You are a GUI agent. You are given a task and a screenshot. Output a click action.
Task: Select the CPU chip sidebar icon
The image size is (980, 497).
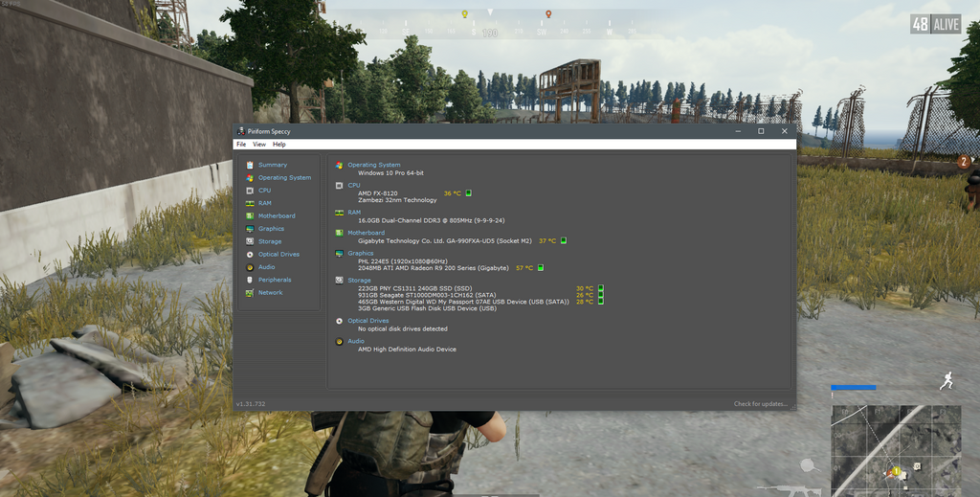point(250,191)
